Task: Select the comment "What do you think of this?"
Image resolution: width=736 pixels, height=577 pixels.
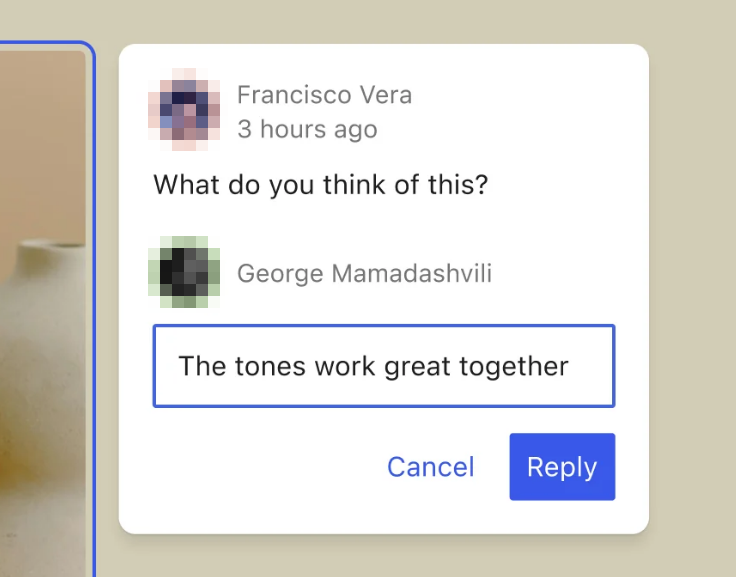Action: coord(320,185)
